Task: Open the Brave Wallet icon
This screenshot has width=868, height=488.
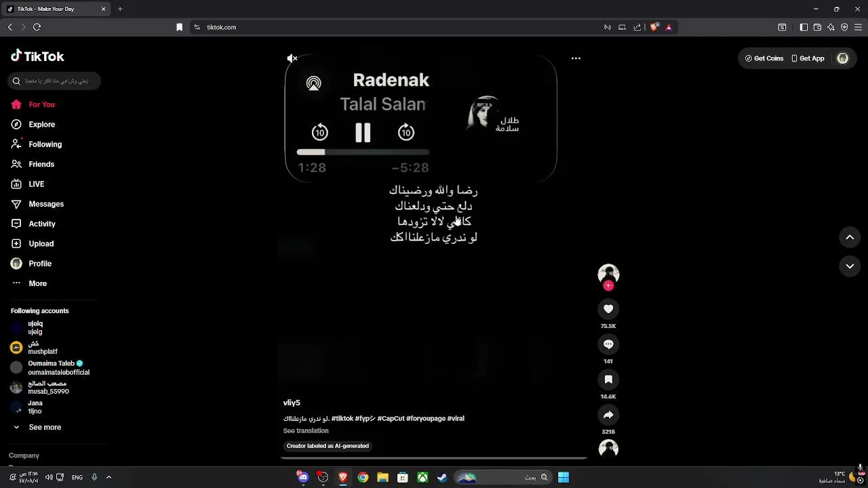Action: 817,27
